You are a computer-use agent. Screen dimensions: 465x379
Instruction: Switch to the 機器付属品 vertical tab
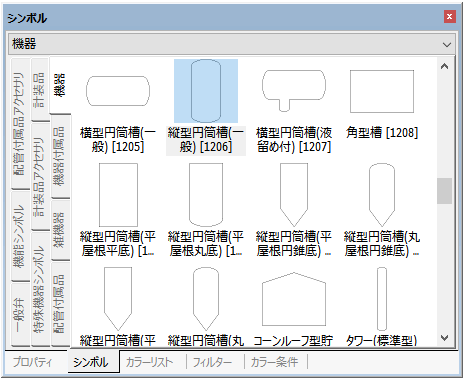tap(60, 156)
